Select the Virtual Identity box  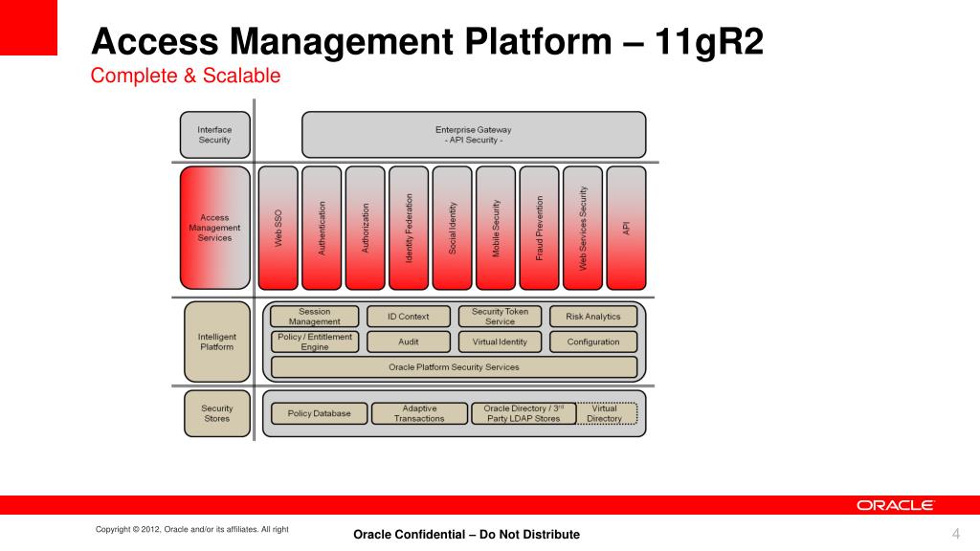500,342
